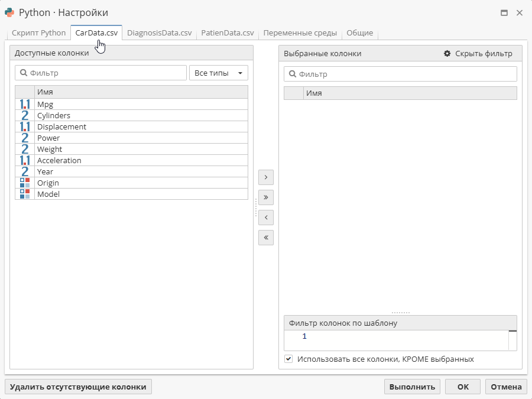Open the Все типы dropdown

click(219, 72)
